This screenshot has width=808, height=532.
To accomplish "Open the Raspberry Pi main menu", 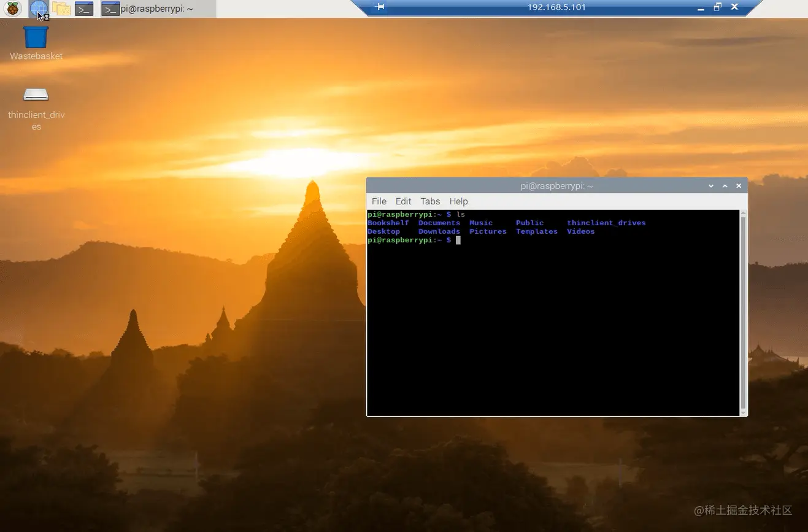I will pos(12,9).
